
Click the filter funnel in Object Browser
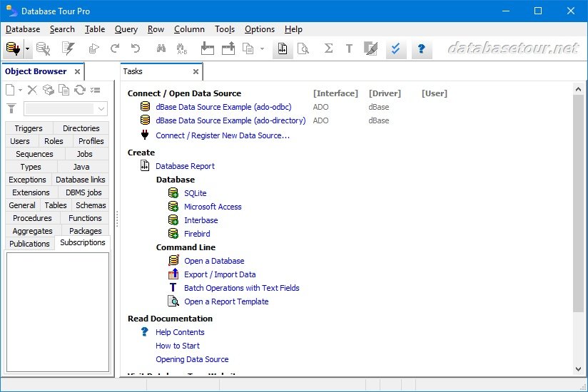pos(11,108)
